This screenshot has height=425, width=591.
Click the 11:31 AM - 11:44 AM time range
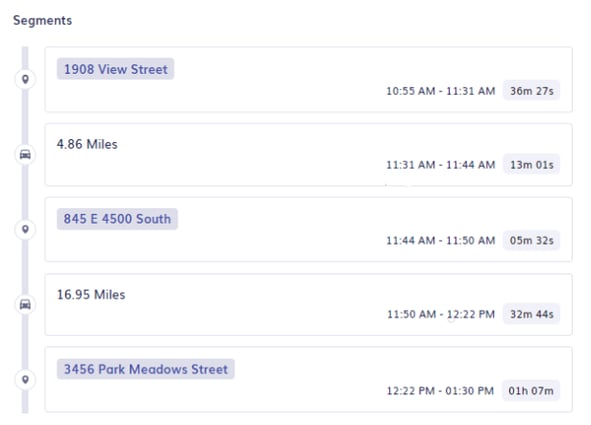(441, 165)
